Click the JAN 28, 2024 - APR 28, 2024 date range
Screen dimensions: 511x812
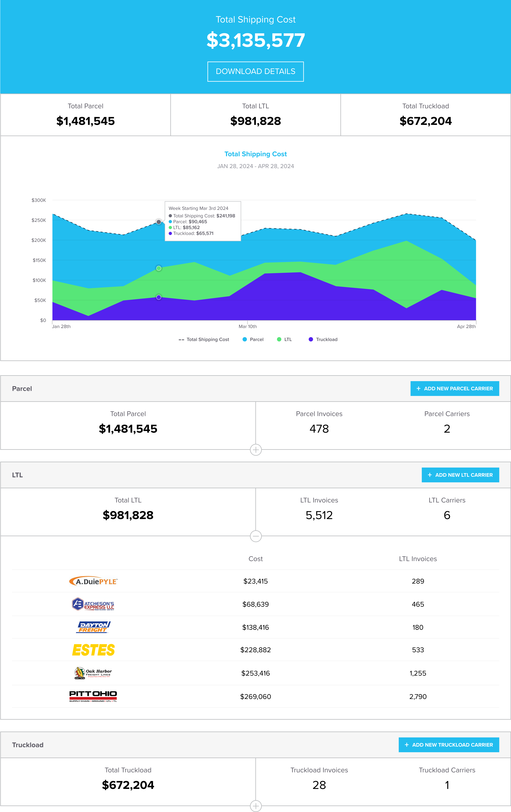coord(256,166)
